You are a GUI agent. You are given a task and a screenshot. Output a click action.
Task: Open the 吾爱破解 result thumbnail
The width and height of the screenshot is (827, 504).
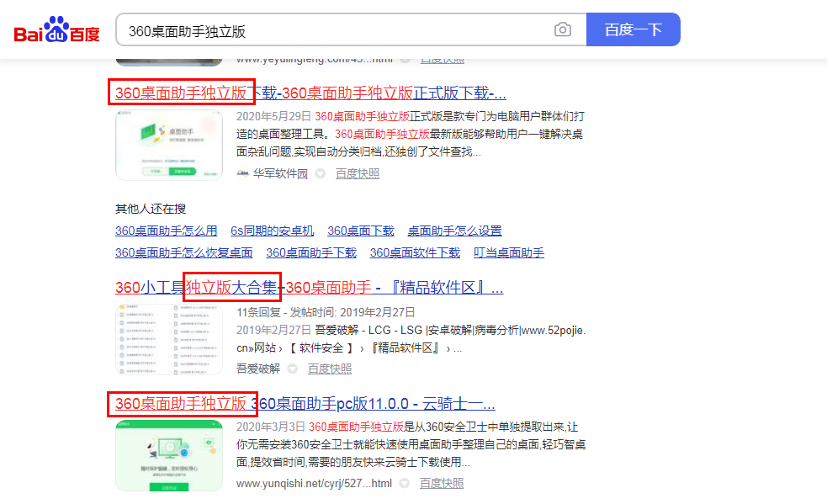pos(169,339)
